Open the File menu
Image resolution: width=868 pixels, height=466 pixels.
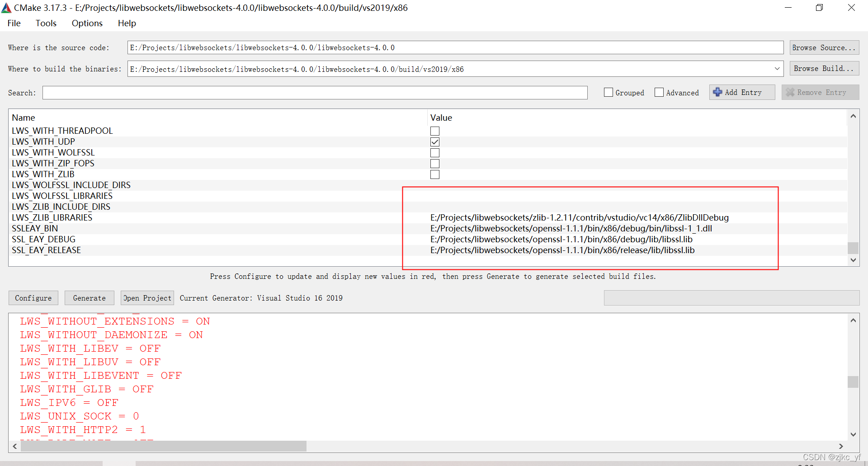[14, 23]
